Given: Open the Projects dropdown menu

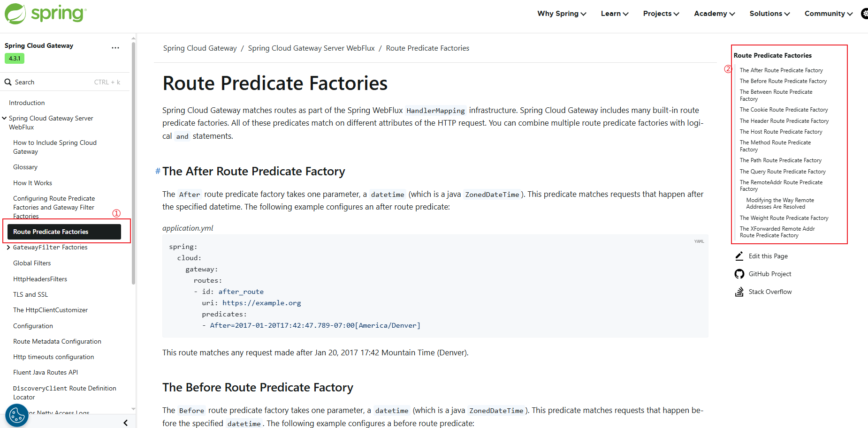Looking at the screenshot, I should [x=661, y=14].
